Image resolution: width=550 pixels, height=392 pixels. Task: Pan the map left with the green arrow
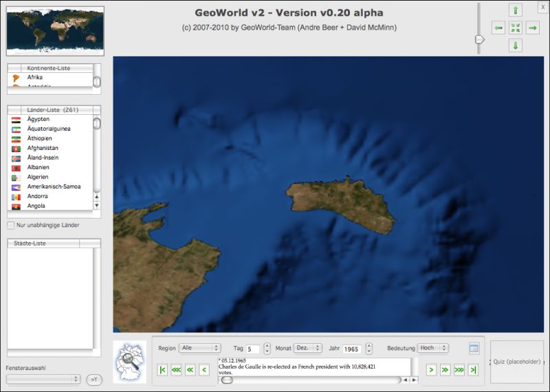coord(498,28)
